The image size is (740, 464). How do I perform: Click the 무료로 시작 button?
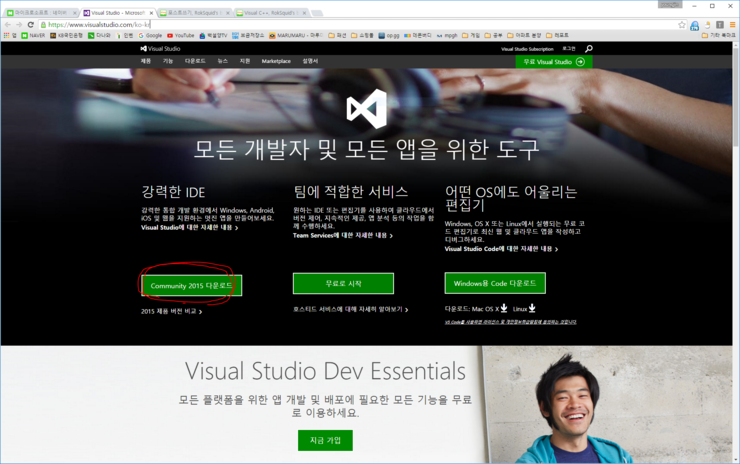point(343,283)
